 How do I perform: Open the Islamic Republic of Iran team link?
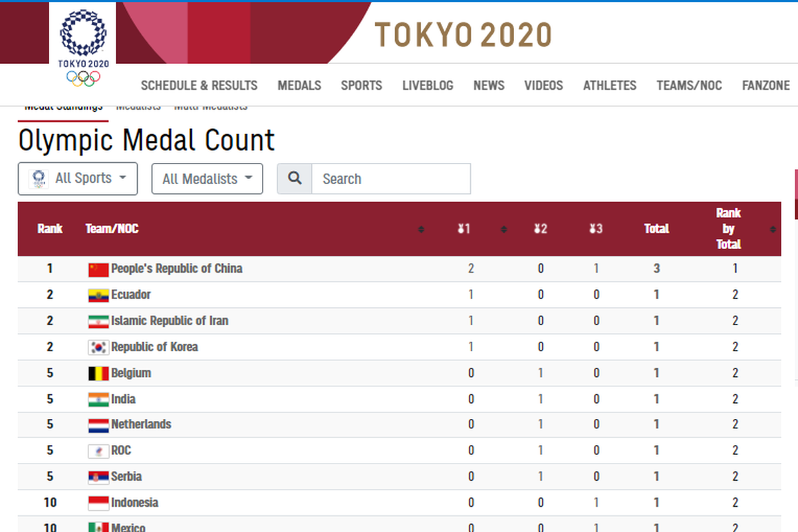[x=170, y=321]
